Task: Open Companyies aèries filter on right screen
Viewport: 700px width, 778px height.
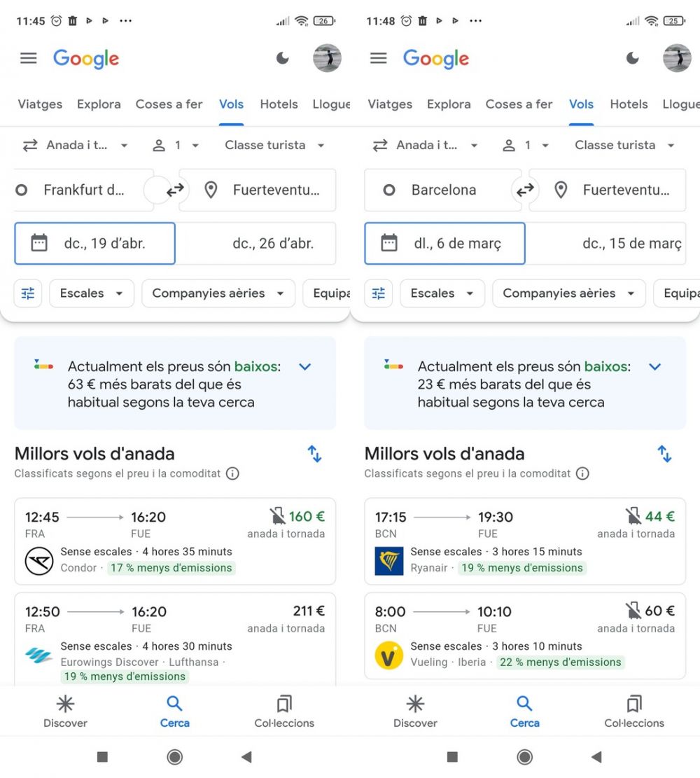Action: click(568, 293)
